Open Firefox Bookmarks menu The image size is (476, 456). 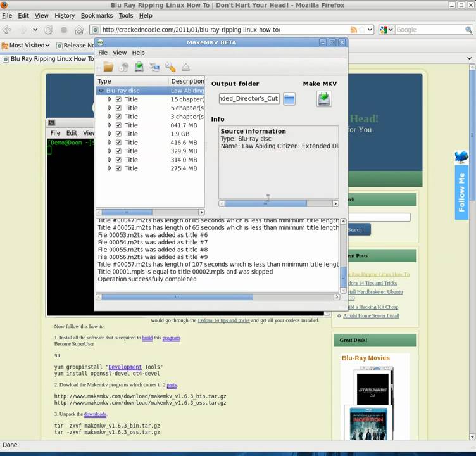tap(97, 15)
